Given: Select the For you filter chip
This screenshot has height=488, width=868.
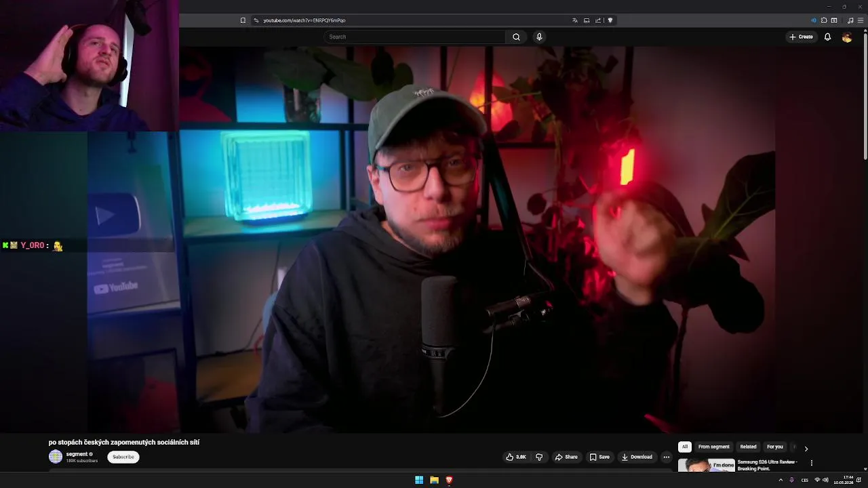Looking at the screenshot, I should (774, 447).
